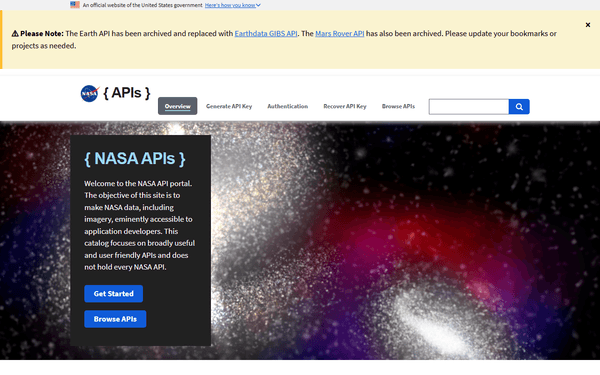Go to the Authentication tab

pos(287,106)
